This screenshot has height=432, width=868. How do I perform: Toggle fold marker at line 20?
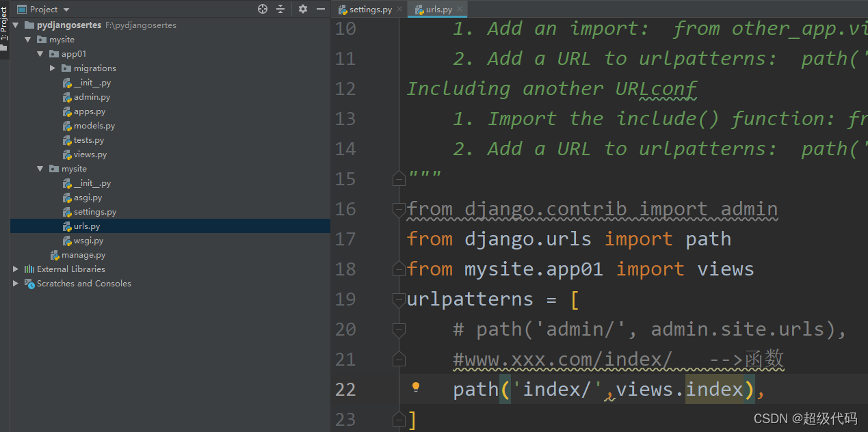(x=399, y=329)
